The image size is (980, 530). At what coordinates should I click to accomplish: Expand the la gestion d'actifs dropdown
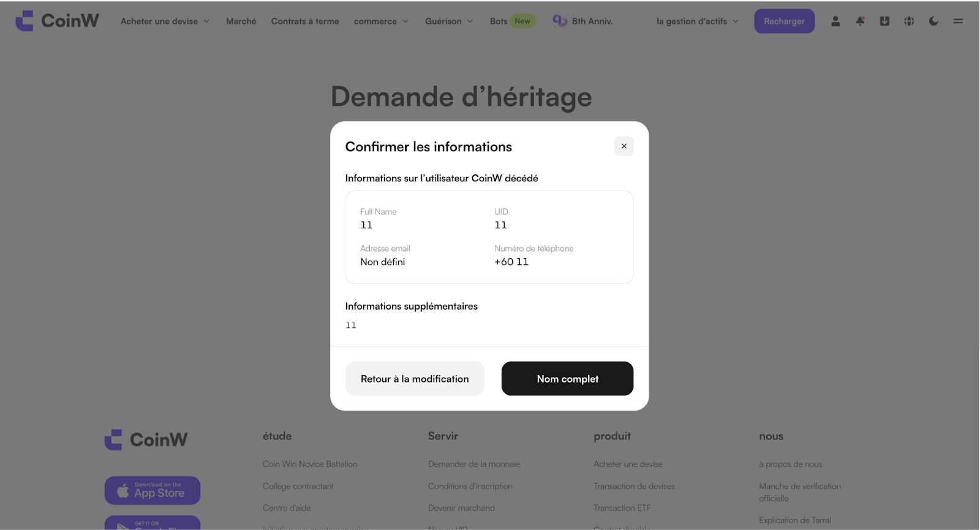[x=698, y=21]
